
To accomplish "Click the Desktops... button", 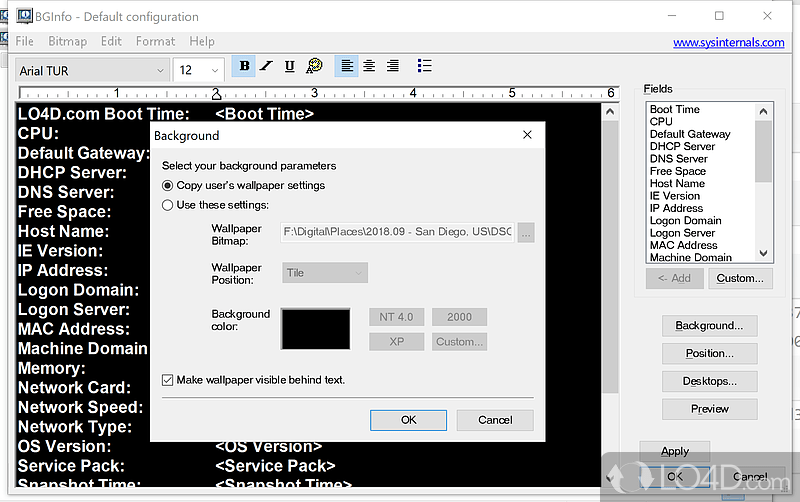I will (x=709, y=381).
